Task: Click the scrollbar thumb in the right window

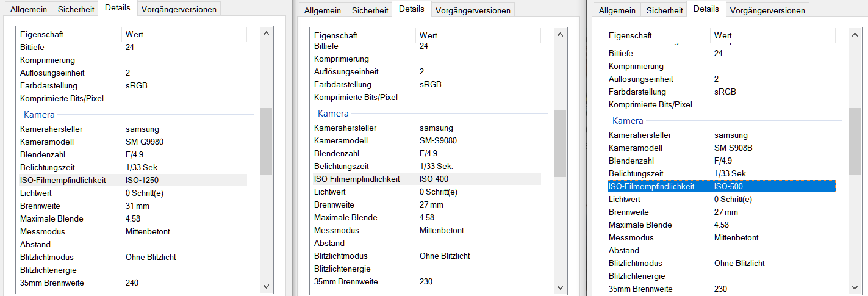Action: pyautogui.click(x=855, y=142)
